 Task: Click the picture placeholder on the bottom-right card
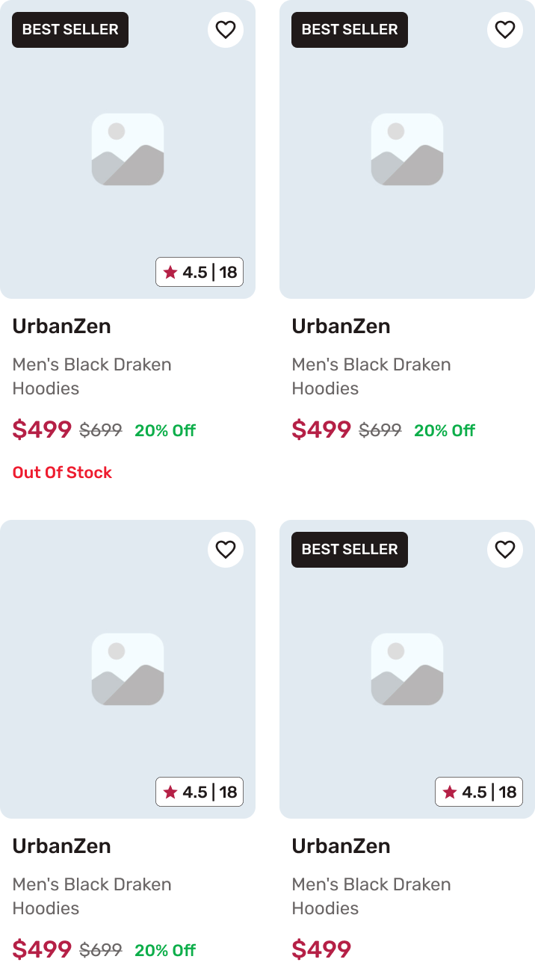pyautogui.click(x=407, y=669)
